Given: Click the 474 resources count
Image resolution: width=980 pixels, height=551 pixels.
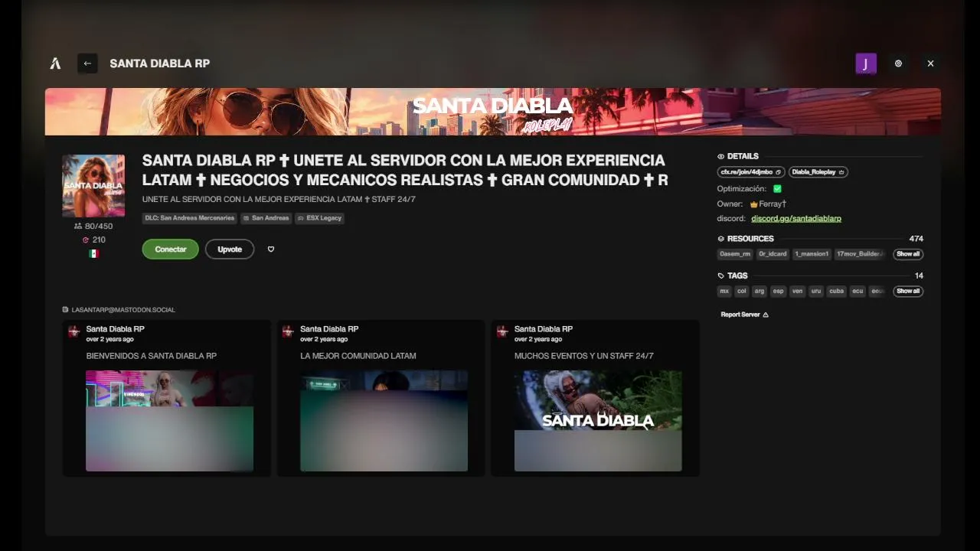Looking at the screenshot, I should tap(916, 239).
